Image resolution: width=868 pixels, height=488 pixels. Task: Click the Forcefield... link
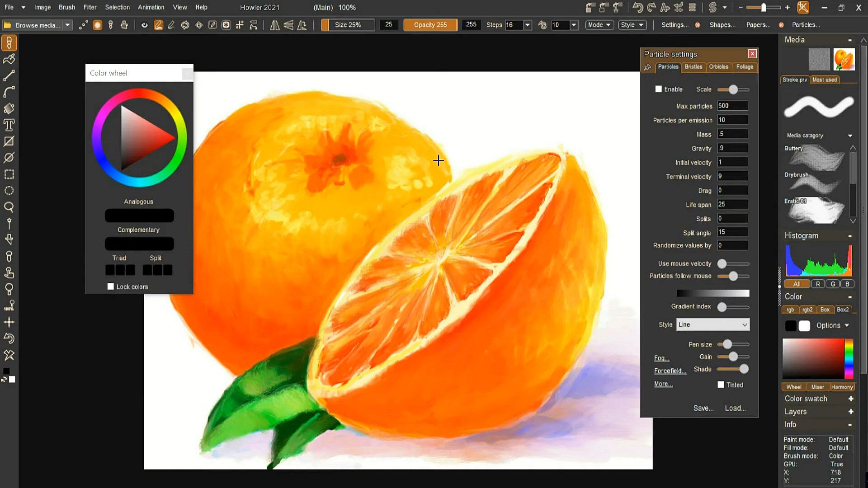point(670,371)
